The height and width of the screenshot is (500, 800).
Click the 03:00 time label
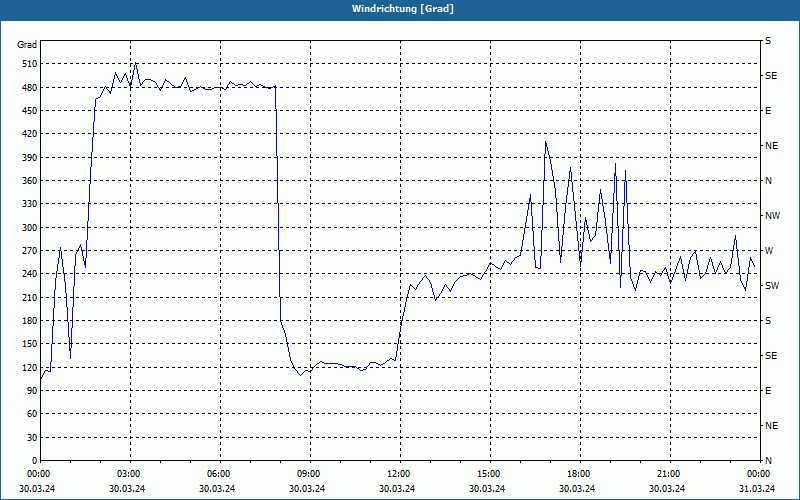point(128,474)
